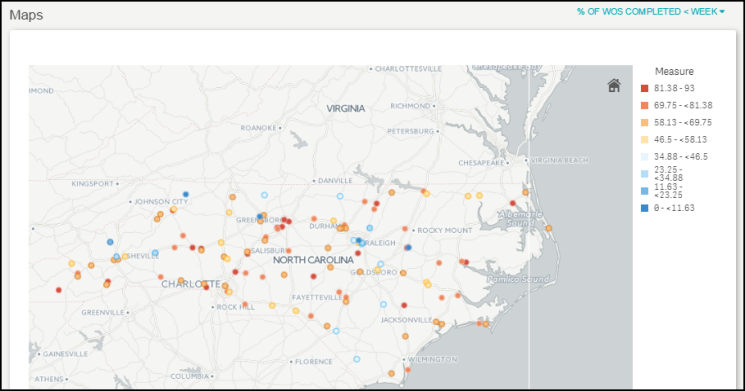The width and height of the screenshot is (745, 391).
Task: Click the 11.63 - <23.25 legend swatch
Action: pos(644,191)
